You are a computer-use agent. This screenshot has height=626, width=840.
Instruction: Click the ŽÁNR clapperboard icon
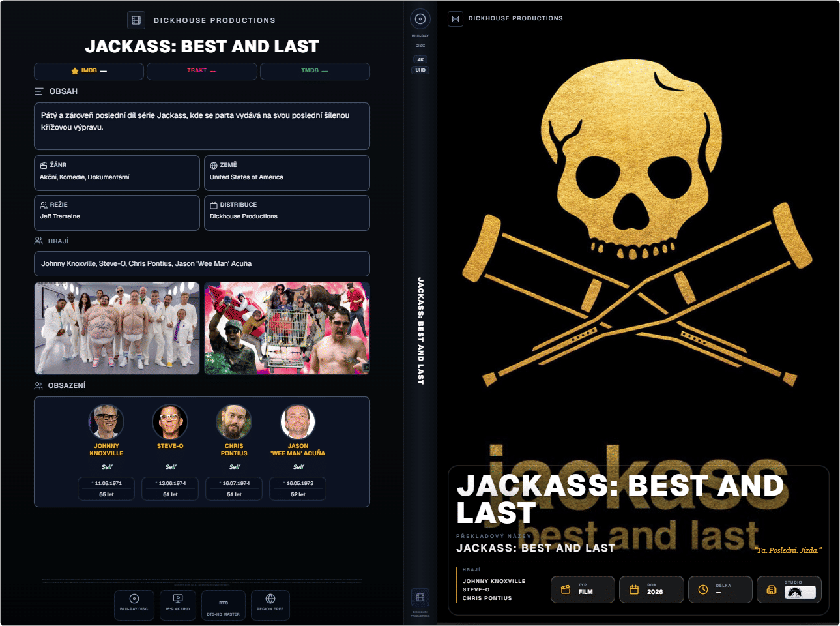pyautogui.click(x=44, y=166)
